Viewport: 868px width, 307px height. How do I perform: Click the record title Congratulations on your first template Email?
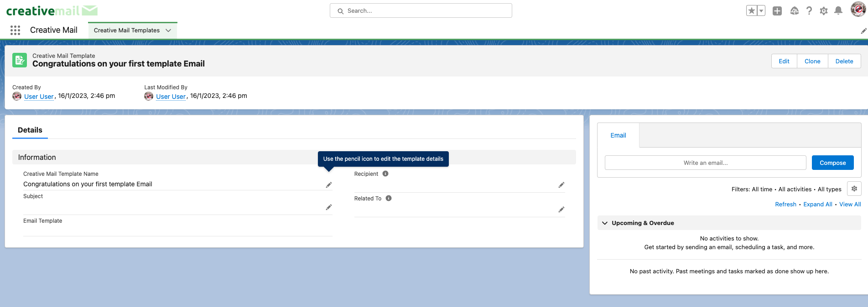point(119,64)
